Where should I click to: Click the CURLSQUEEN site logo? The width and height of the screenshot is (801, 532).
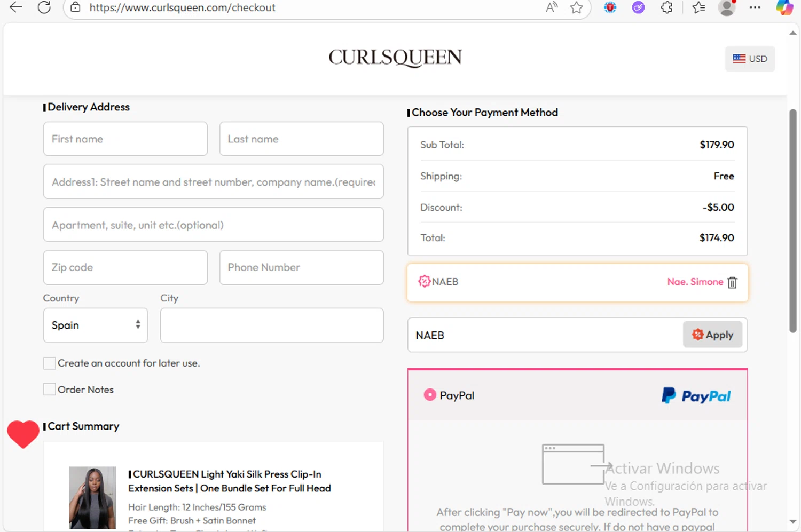coord(395,58)
